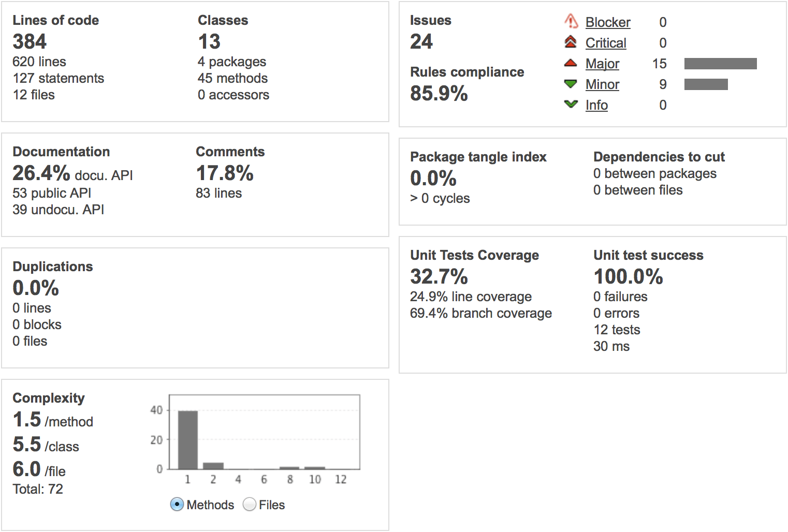Click the 24 issues total number
This screenshot has height=532, width=788.
point(421,42)
